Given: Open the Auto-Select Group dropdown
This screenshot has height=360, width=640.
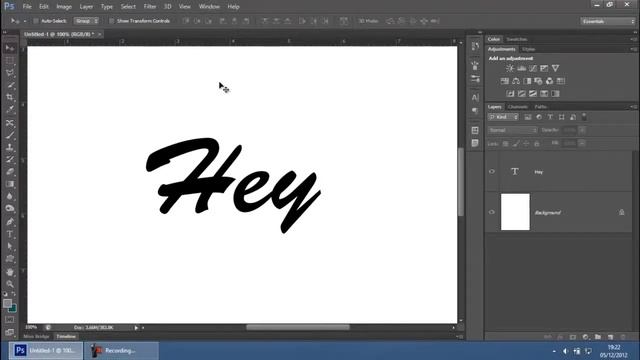Looking at the screenshot, I should pyautogui.click(x=87, y=21).
